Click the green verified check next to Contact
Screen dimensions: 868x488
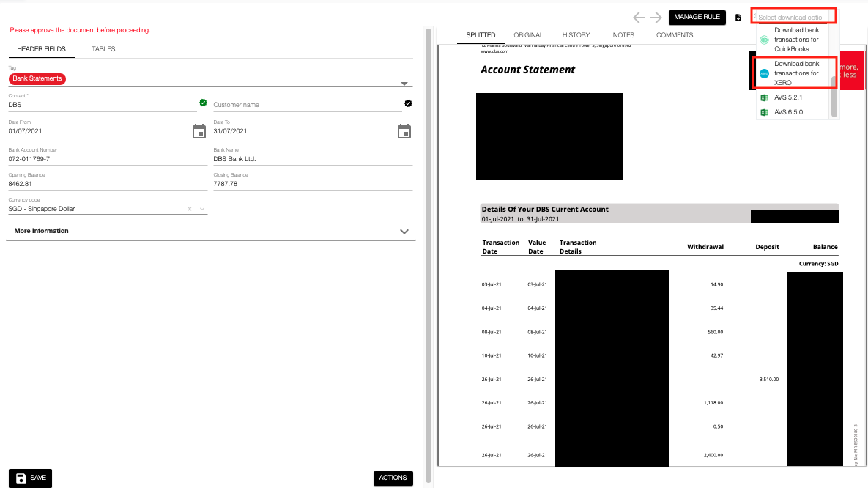tap(203, 103)
